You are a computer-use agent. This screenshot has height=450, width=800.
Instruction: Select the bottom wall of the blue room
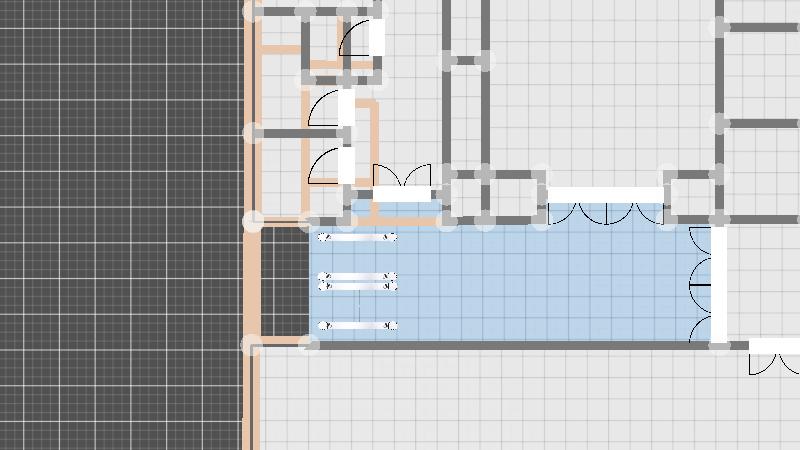click(x=500, y=345)
